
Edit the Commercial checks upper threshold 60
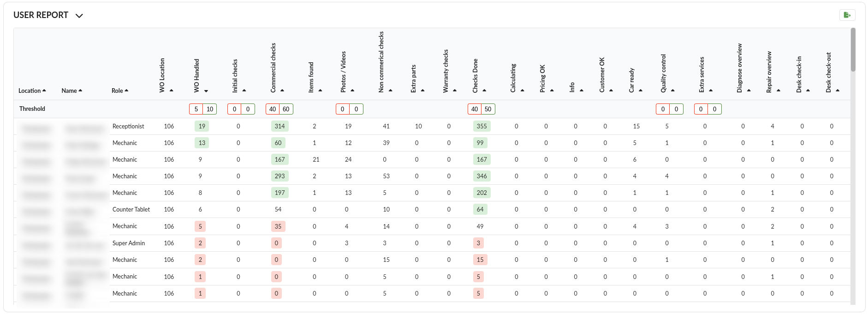(286, 109)
